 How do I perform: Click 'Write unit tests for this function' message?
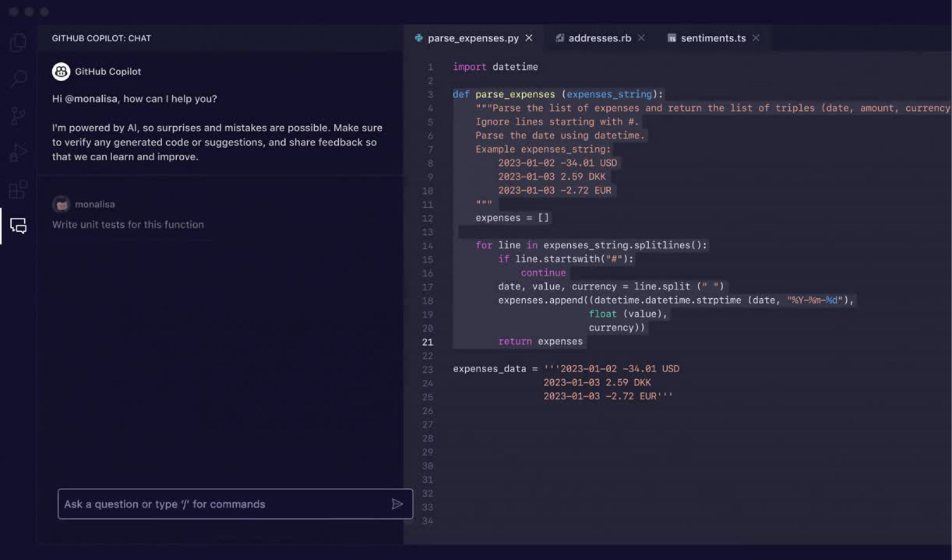[128, 224]
